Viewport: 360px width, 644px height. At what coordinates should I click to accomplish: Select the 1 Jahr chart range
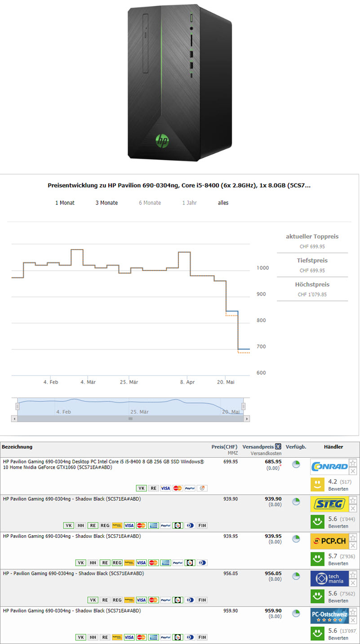189,203
